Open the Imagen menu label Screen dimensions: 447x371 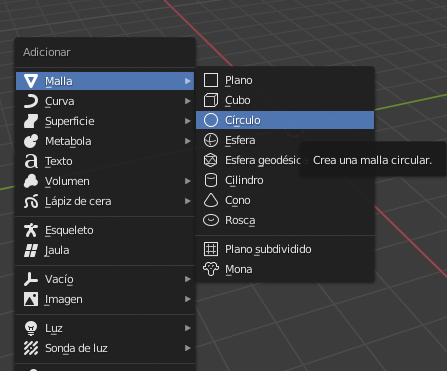tap(64, 299)
